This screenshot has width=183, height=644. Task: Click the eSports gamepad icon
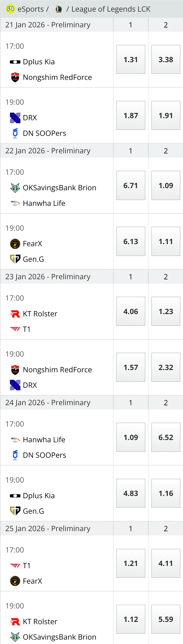(10, 9)
